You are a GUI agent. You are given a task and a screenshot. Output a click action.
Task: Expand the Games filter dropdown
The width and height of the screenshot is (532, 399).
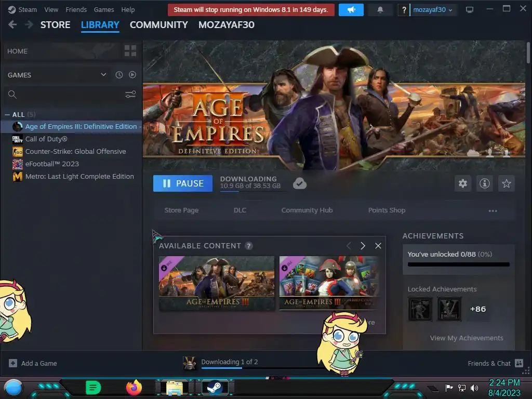103,75
